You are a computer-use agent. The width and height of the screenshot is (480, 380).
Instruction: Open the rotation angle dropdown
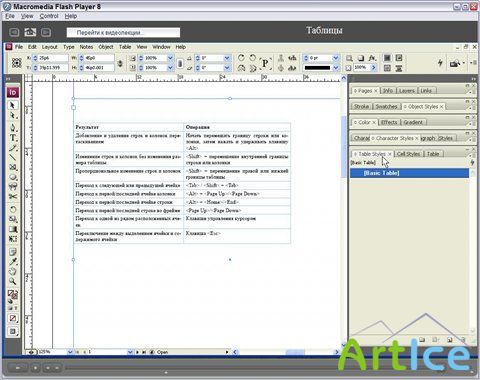coord(227,58)
